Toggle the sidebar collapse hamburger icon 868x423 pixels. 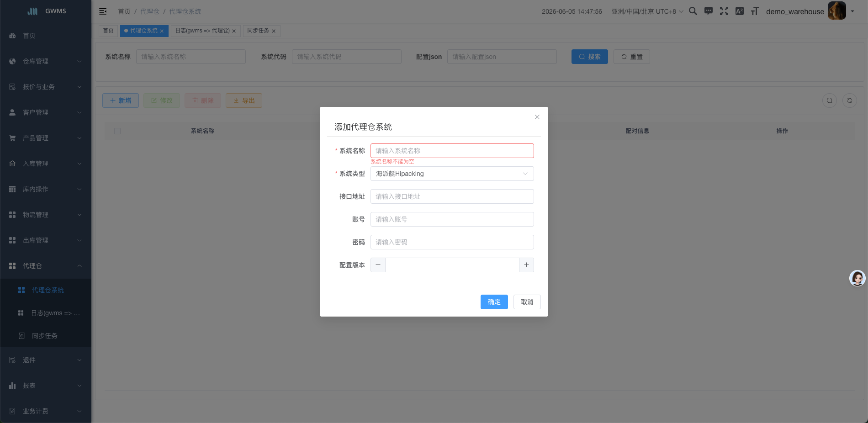pos(103,11)
